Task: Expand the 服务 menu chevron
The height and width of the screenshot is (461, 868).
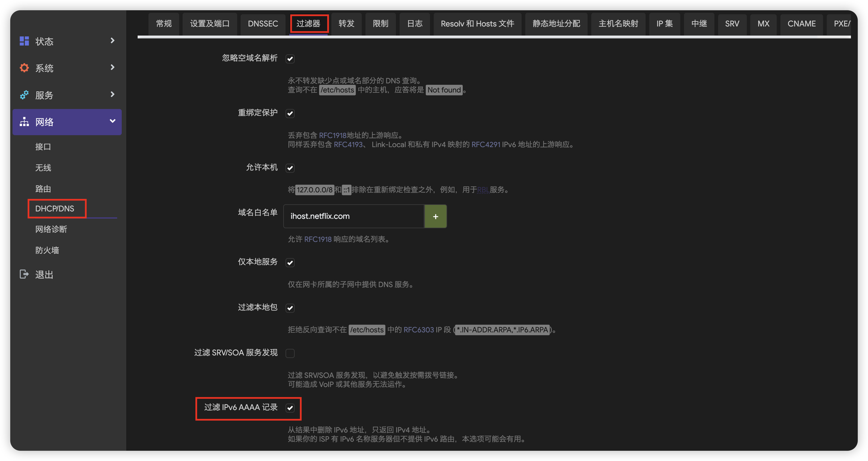Action: (x=113, y=94)
